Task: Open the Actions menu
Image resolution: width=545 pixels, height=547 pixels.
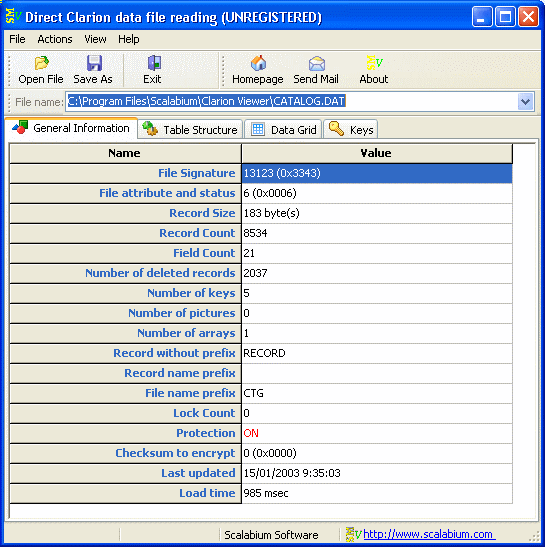Action: pyautogui.click(x=55, y=39)
